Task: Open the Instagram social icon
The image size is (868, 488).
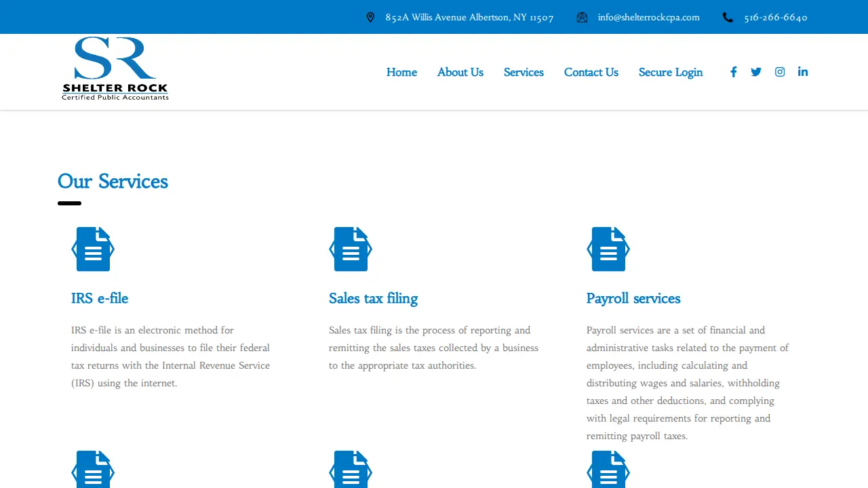Action: (x=780, y=72)
